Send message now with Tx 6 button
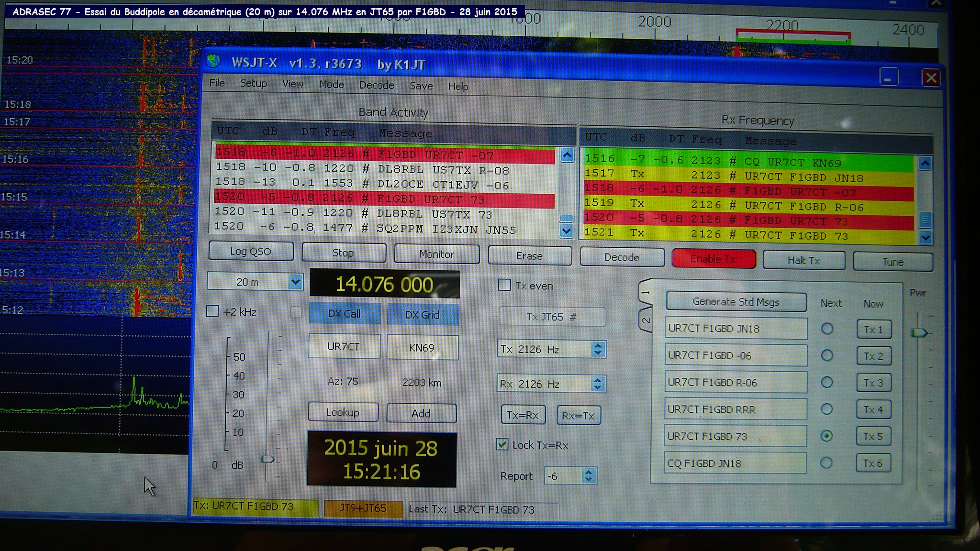This screenshot has height=551, width=980. pos(873,463)
